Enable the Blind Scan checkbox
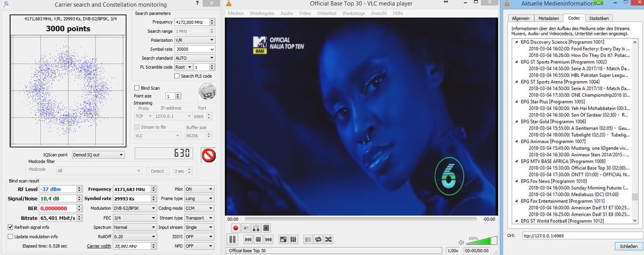This screenshot has width=644, height=255. coord(136,88)
